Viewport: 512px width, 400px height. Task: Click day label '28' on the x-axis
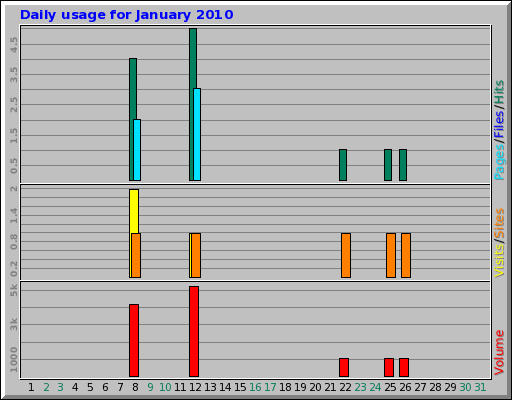coord(435,387)
